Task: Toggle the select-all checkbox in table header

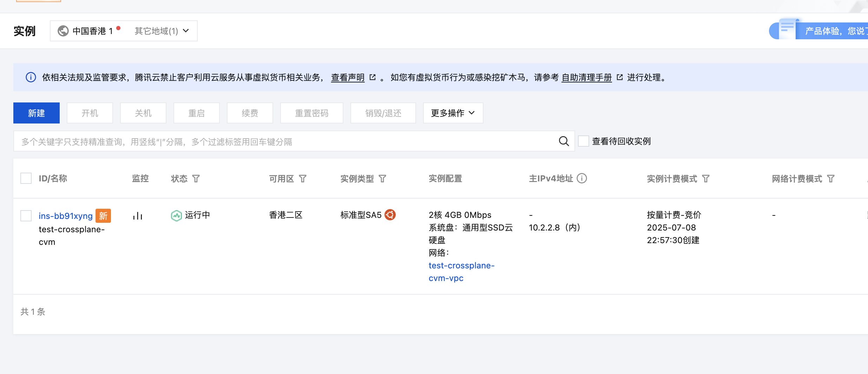Action: pyautogui.click(x=26, y=178)
